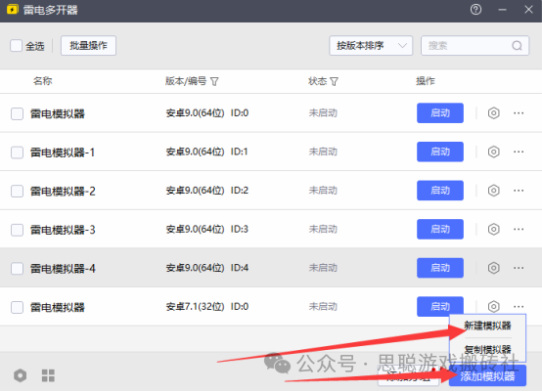Select the 雷电模拟器-4 name text
The image size is (542, 392).
tap(63, 269)
